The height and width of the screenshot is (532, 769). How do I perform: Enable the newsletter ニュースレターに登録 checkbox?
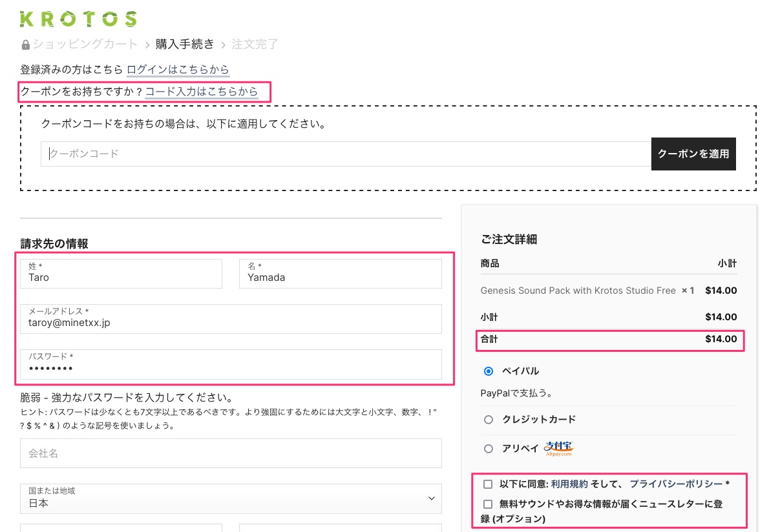488,504
